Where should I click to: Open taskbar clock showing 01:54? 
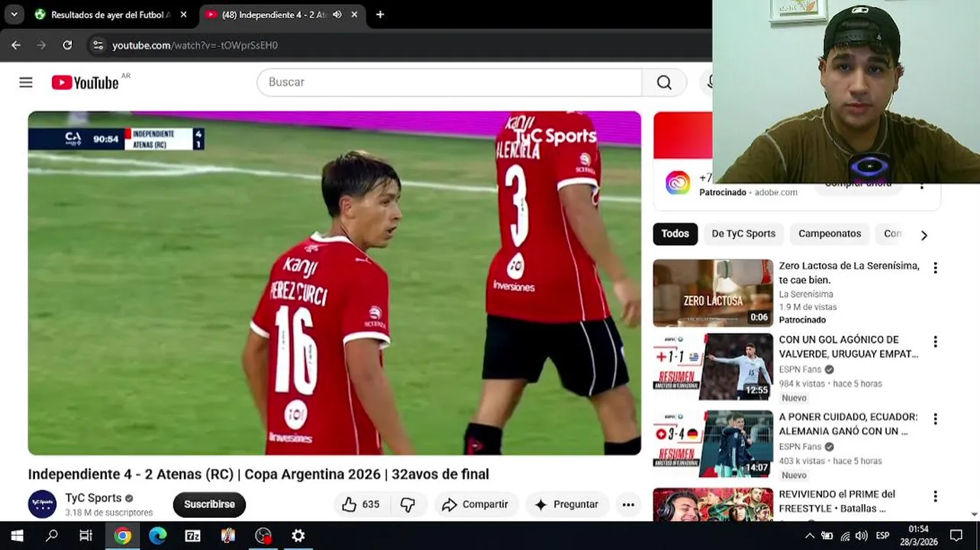pyautogui.click(x=919, y=535)
